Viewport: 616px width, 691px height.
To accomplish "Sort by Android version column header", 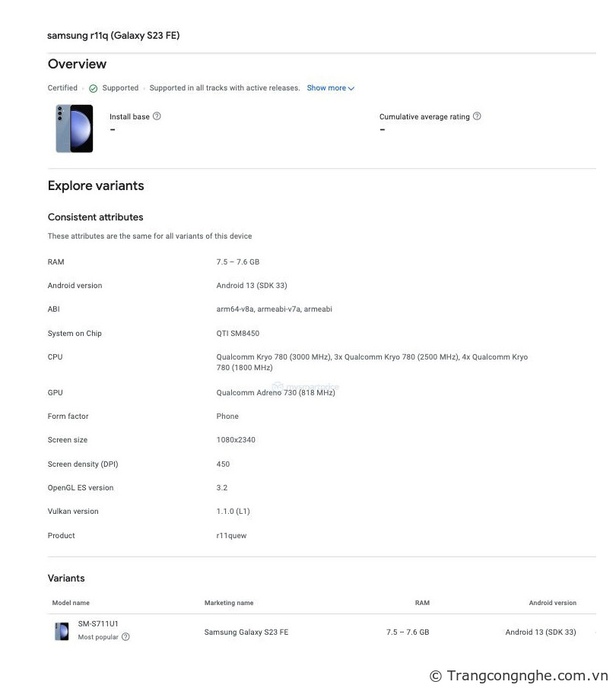I will [553, 603].
